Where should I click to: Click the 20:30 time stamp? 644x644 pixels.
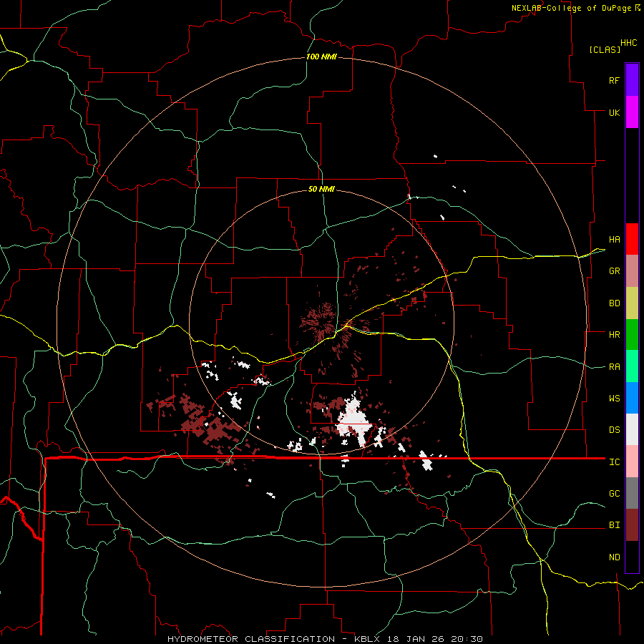[x=467, y=639]
